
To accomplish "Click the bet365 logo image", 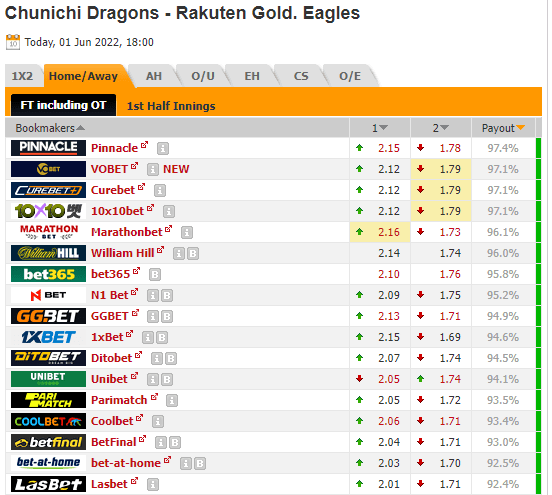I will point(48,274).
